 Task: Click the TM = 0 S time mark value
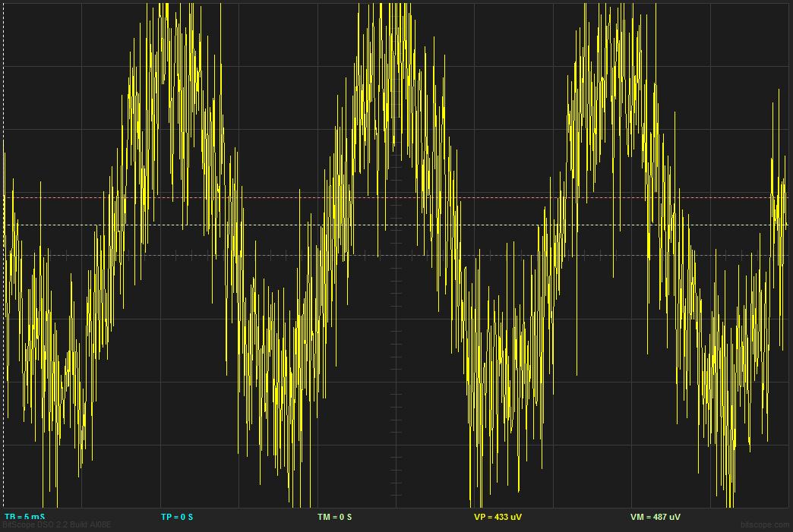[334, 517]
